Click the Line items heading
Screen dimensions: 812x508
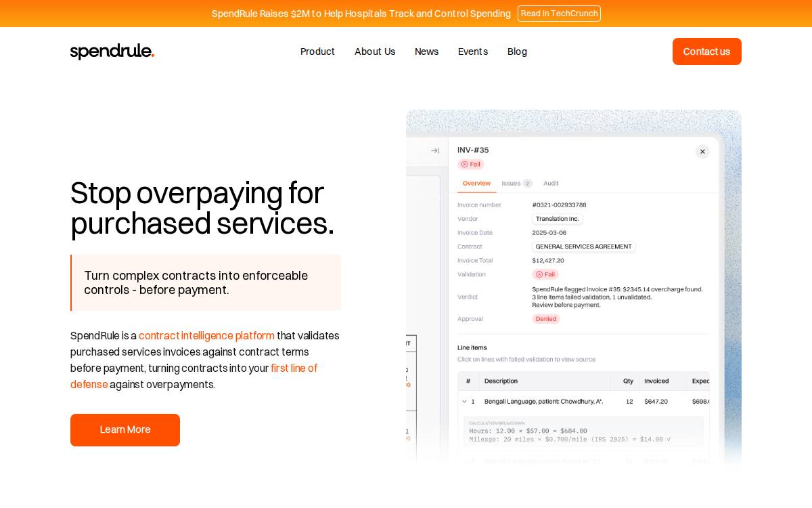pos(472,347)
